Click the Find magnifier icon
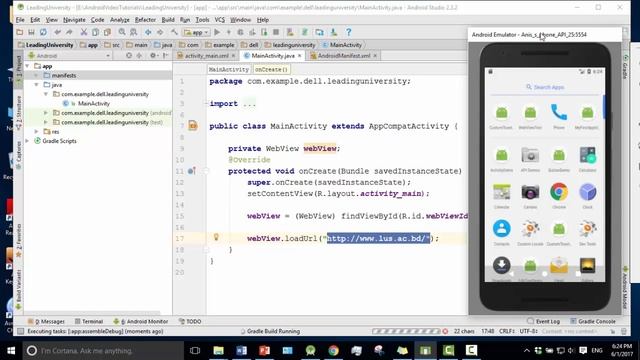This screenshot has width=640, height=360. point(122,32)
